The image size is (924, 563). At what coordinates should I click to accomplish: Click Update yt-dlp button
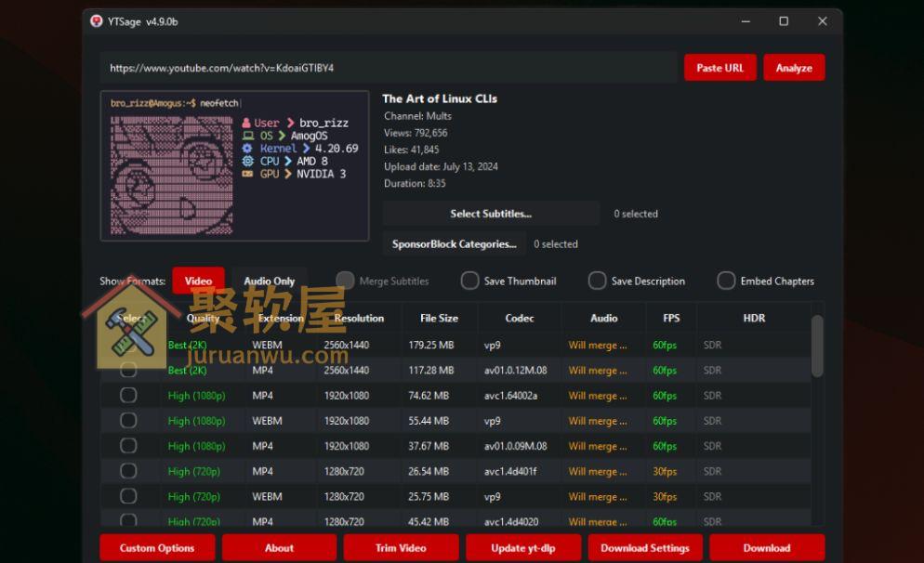click(523, 548)
